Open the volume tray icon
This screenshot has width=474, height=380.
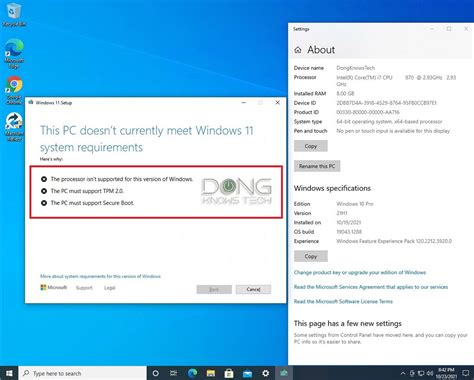430,373
